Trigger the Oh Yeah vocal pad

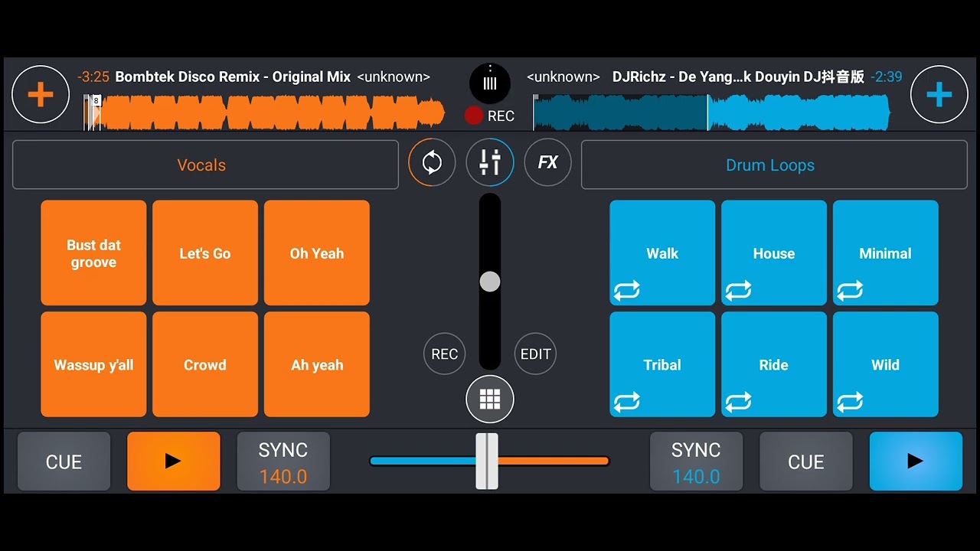click(x=317, y=253)
